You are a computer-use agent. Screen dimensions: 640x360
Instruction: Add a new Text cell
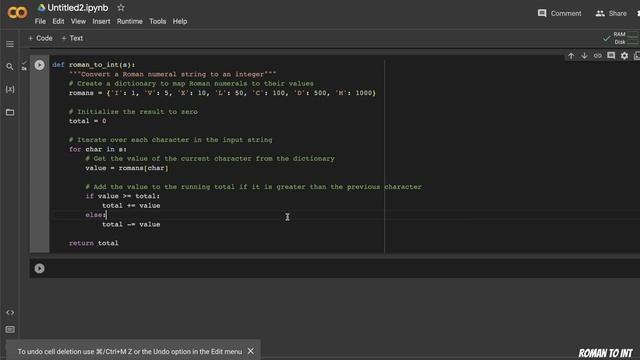72,38
